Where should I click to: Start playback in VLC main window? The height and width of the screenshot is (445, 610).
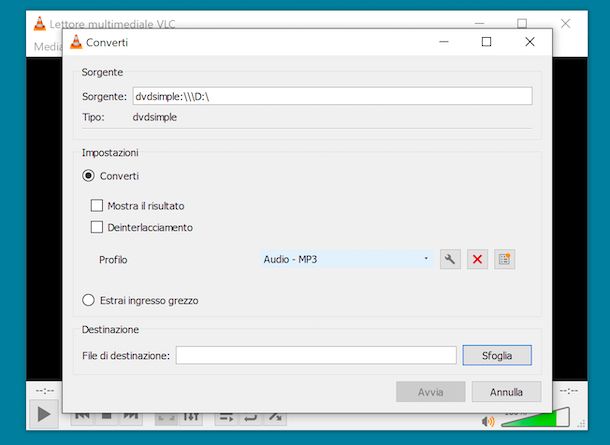click(44, 414)
